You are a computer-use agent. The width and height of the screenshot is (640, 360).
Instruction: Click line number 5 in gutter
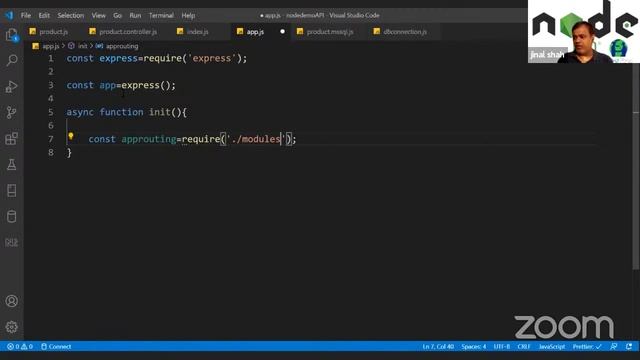[x=51, y=112]
